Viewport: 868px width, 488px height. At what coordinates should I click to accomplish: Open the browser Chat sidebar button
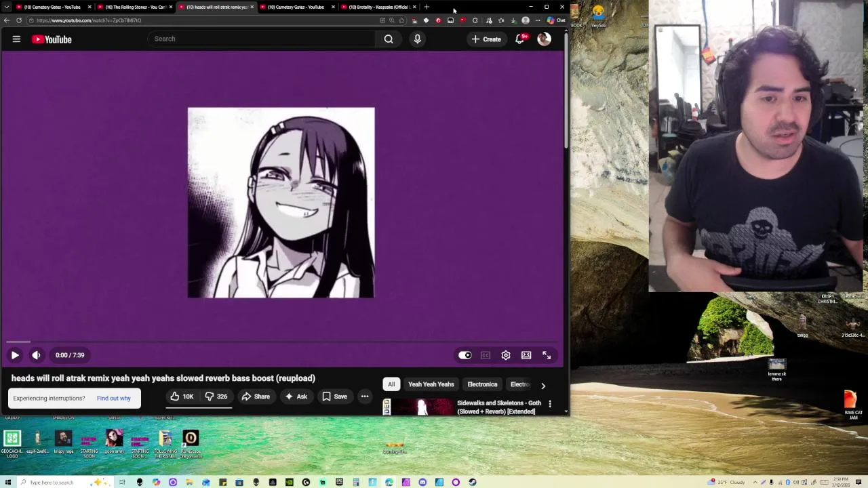pyautogui.click(x=555, y=20)
